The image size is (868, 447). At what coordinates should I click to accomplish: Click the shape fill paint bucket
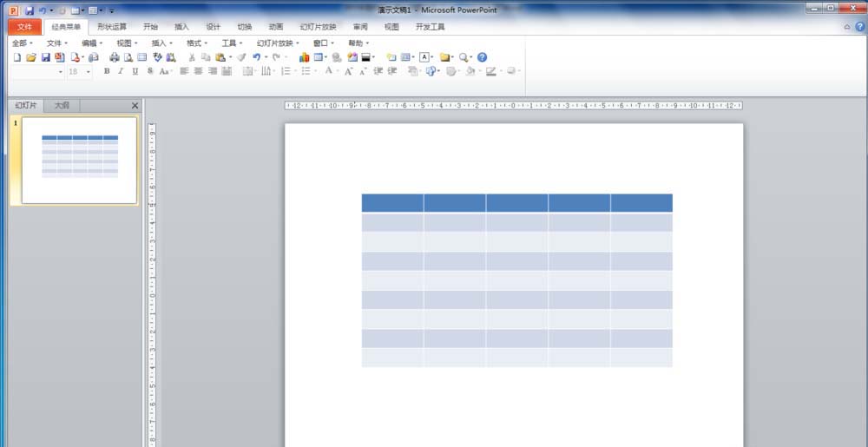click(470, 71)
